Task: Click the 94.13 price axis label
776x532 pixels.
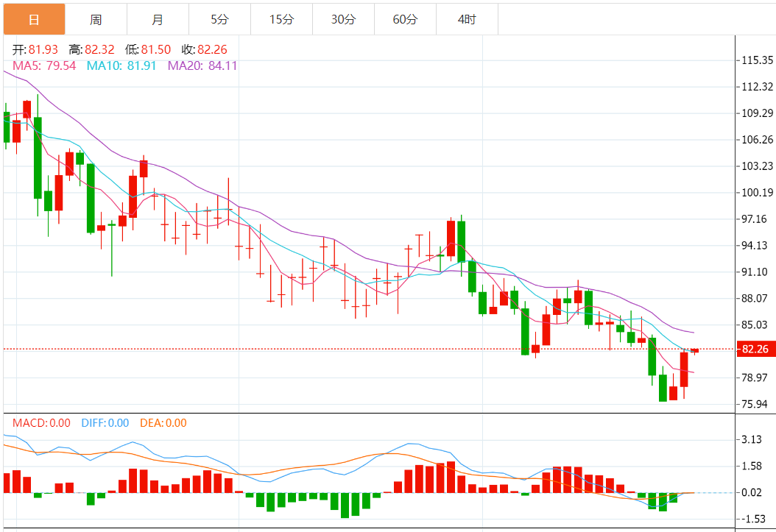Action: click(755, 246)
